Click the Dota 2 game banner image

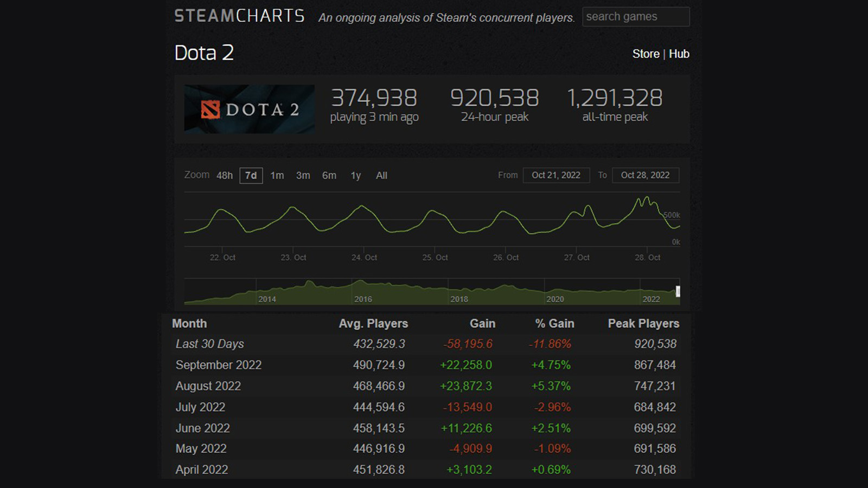(250, 108)
